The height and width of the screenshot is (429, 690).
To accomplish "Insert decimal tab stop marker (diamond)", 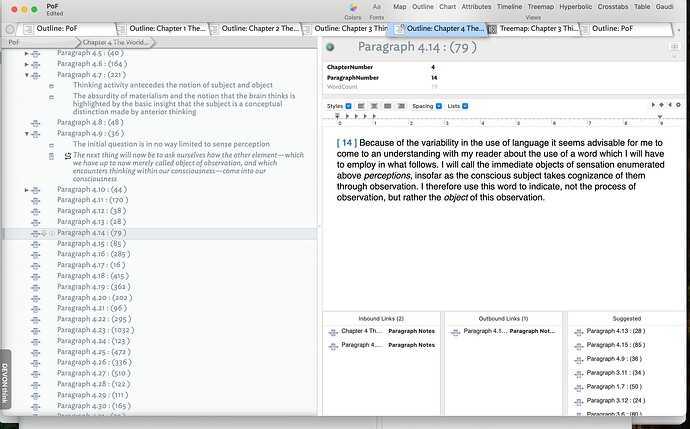I will pos(661,105).
